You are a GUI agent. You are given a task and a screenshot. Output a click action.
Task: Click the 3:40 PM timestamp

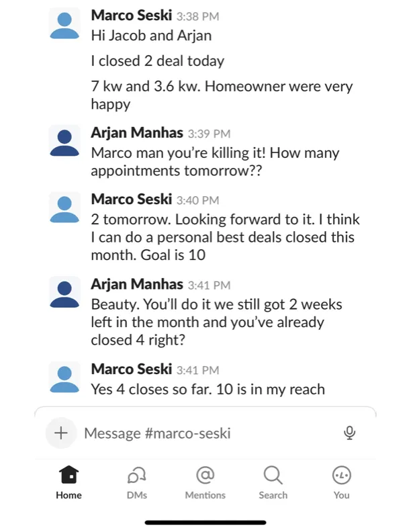[x=197, y=201]
